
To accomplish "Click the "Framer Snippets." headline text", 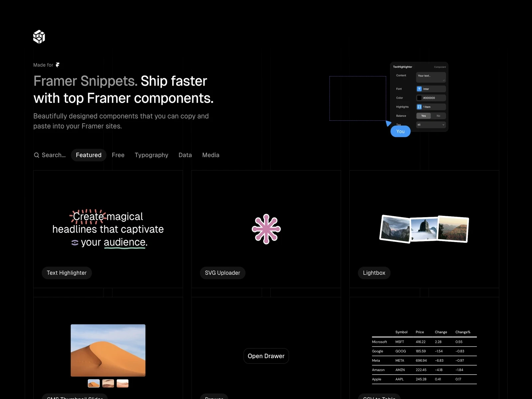I will click(x=85, y=81).
